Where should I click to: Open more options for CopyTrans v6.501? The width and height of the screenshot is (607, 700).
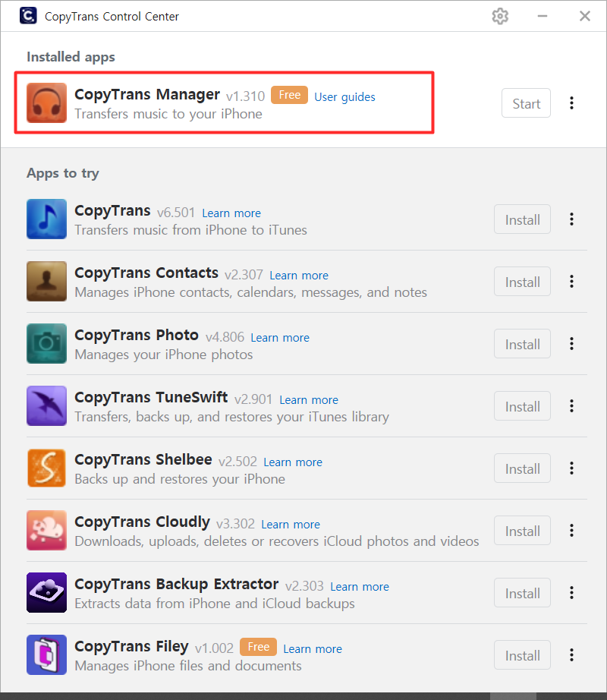tap(571, 219)
